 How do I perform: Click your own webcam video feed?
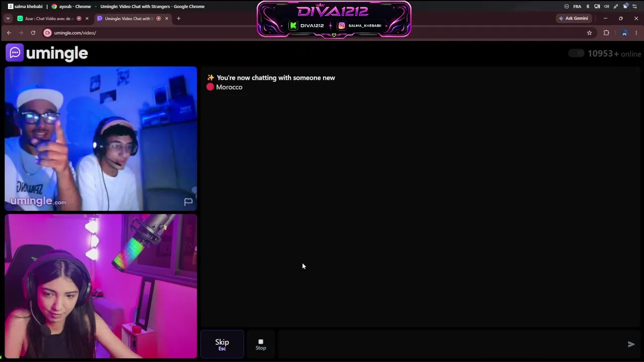[x=101, y=286]
